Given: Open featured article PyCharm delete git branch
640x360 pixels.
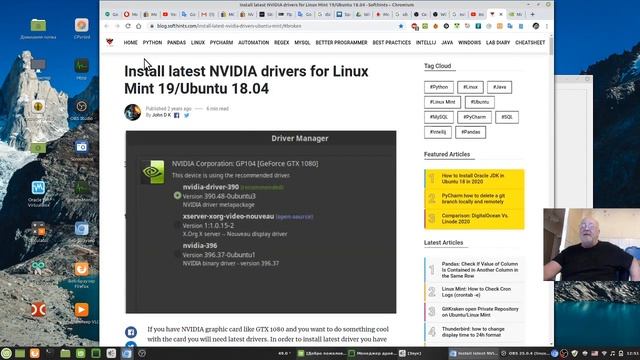Looking at the screenshot, I should (474, 199).
